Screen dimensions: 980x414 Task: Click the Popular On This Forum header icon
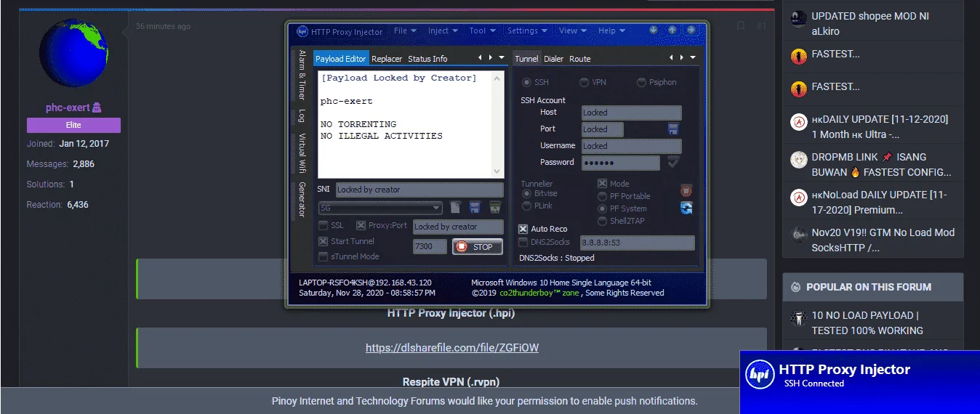[x=796, y=287]
